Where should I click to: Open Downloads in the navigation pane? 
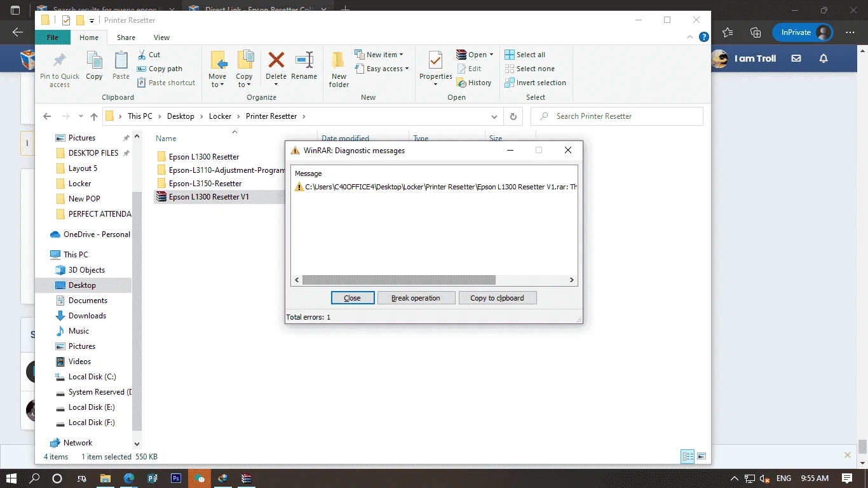(87, 316)
